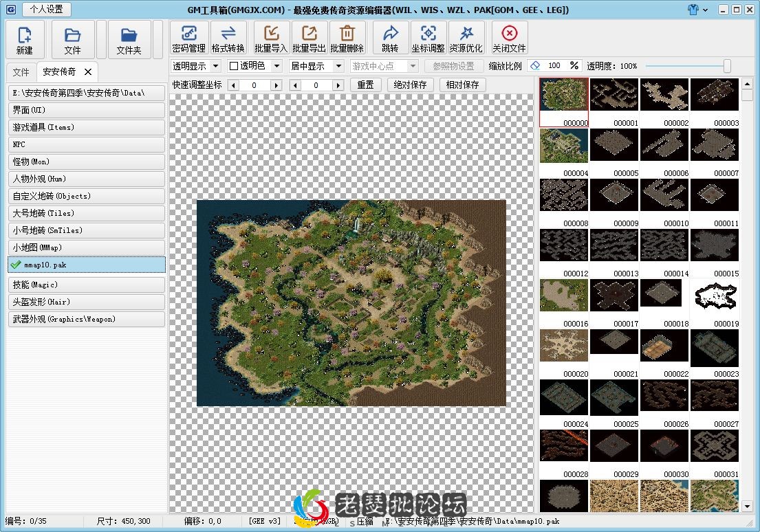
Task: Select 大号地砖(Tiles) category
Action: click(86, 213)
